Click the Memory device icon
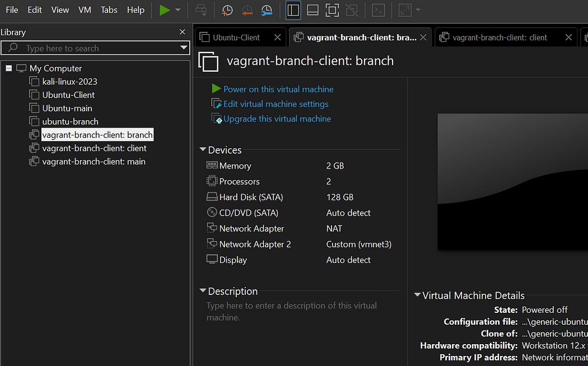The width and height of the screenshot is (588, 366). point(212,165)
